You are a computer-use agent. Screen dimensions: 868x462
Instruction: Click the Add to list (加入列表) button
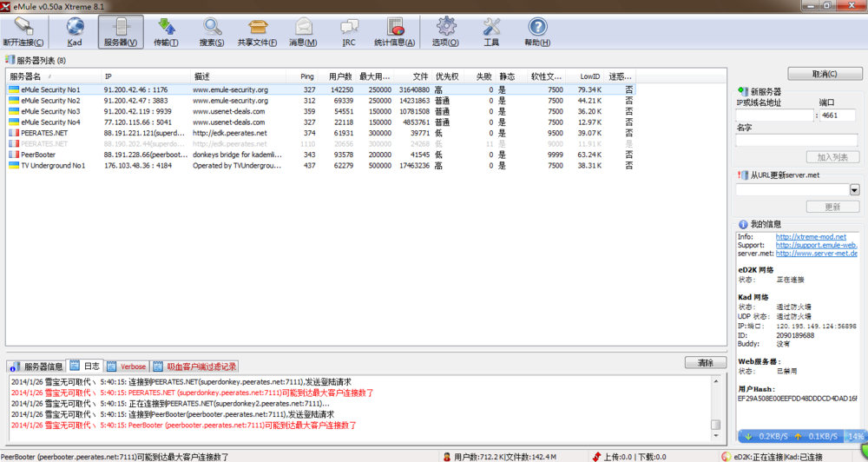tap(832, 157)
